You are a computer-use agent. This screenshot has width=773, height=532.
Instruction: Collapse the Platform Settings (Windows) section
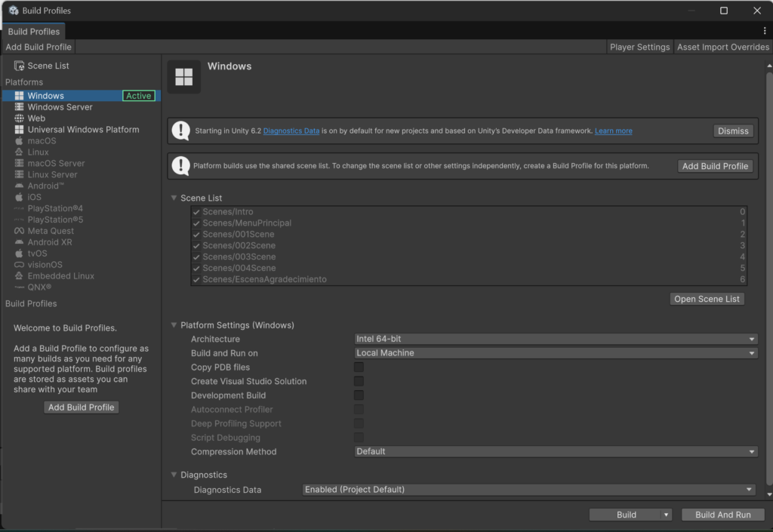pyautogui.click(x=174, y=325)
